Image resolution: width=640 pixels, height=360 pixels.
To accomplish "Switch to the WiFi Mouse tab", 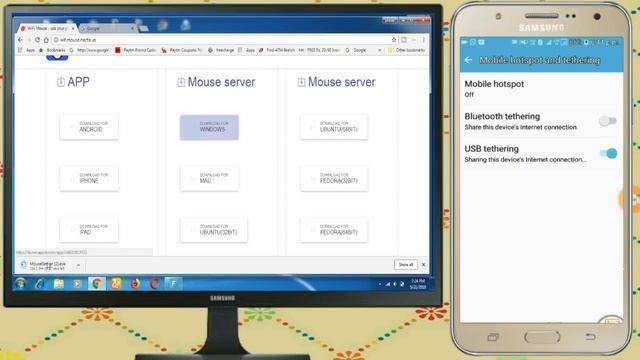I will (x=47, y=28).
